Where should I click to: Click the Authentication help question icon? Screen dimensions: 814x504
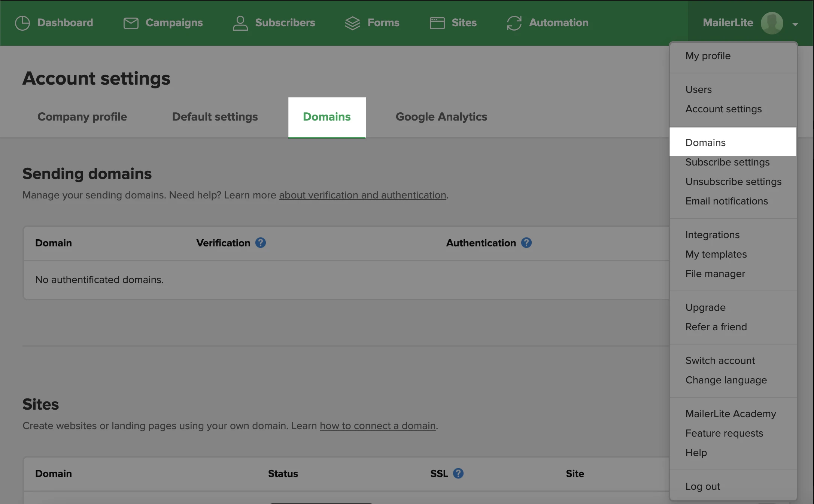click(x=526, y=243)
